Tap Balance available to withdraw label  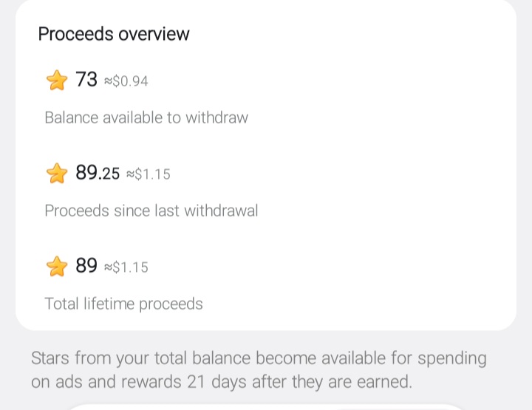(146, 117)
